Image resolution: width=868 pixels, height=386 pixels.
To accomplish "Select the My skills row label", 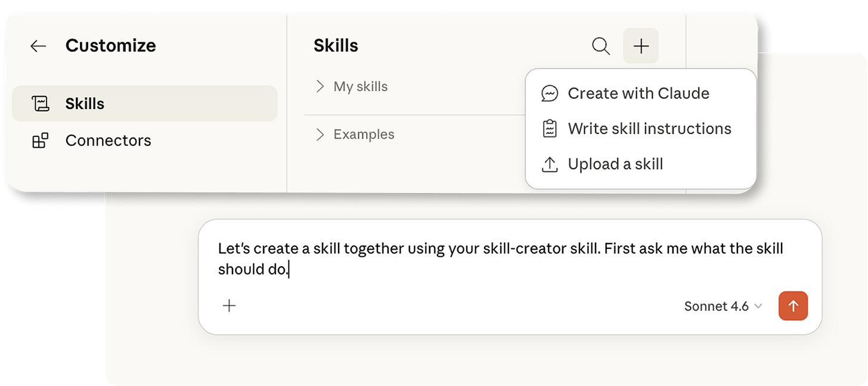I will [361, 86].
